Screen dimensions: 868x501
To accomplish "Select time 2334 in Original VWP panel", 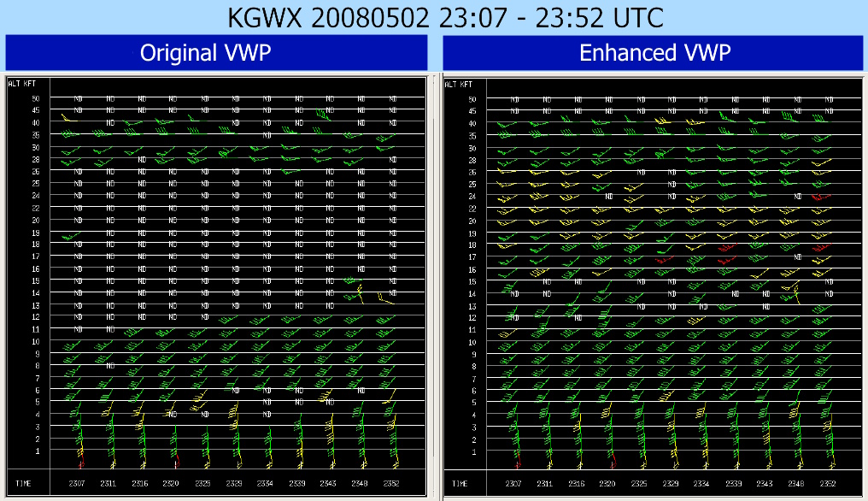I will [265, 483].
